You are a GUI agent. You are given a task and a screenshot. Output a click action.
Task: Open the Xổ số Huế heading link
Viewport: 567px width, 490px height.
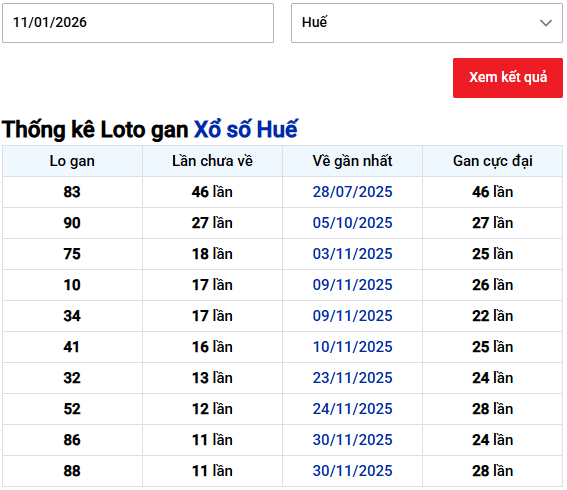246,129
